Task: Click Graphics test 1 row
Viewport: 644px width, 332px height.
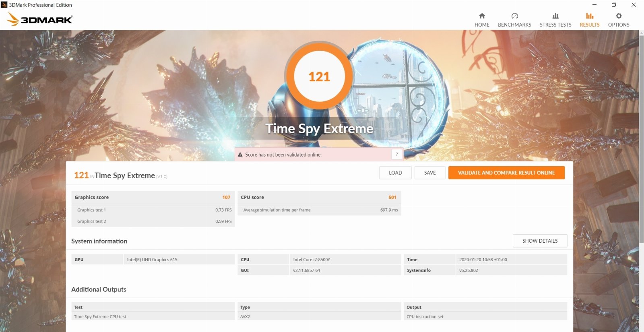Action: pyautogui.click(x=153, y=210)
